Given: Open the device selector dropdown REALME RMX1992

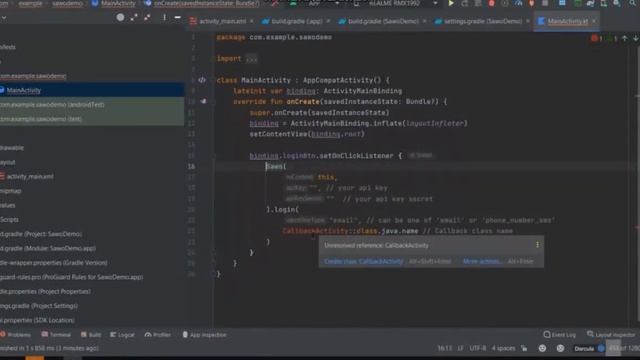Looking at the screenshot, I should click(x=396, y=4).
